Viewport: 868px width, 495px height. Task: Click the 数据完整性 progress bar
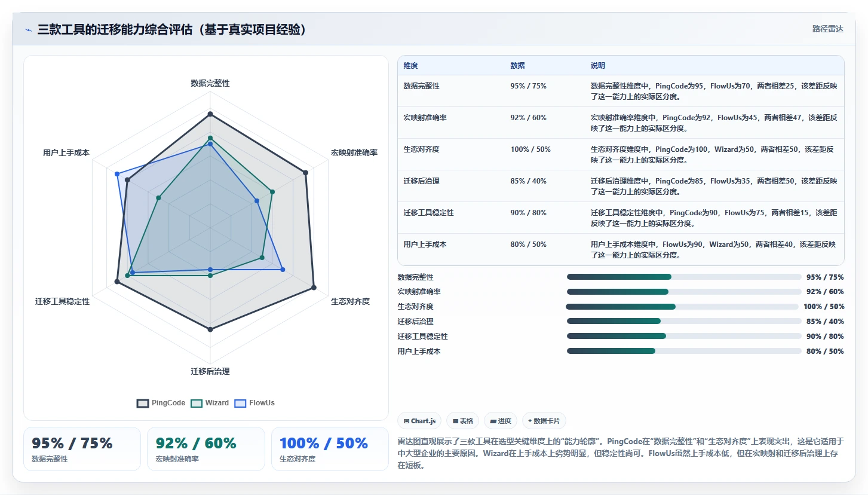coord(684,277)
